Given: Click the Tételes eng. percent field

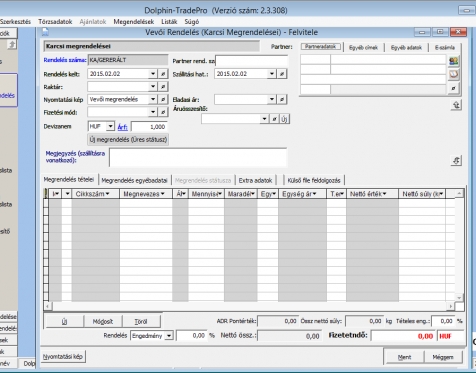Looking at the screenshot, I should (x=442, y=321).
